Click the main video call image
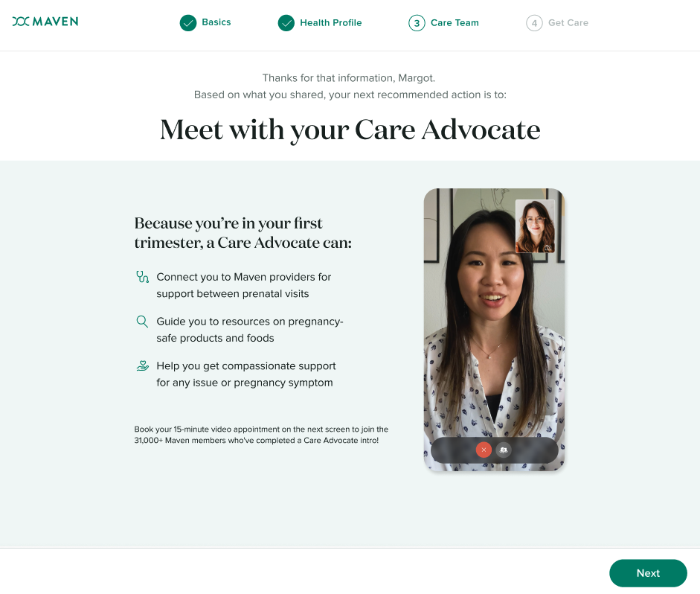This screenshot has height=594, width=700. (x=494, y=330)
